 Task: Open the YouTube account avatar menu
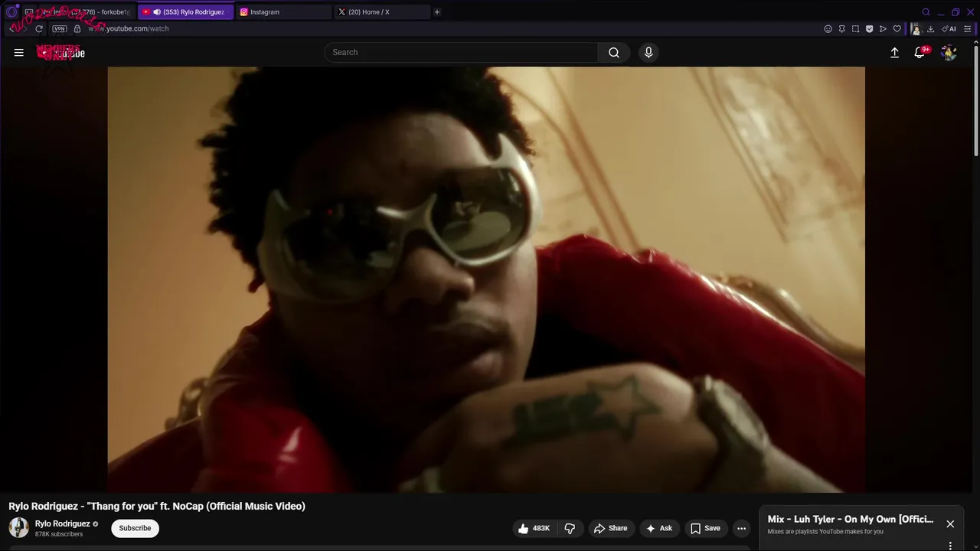point(949,53)
